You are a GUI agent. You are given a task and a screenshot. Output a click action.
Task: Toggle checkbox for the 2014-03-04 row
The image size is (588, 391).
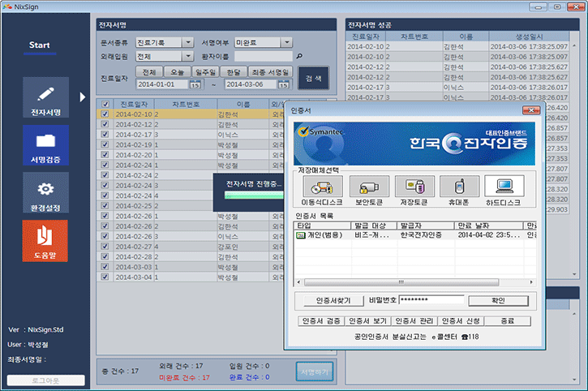[104, 277]
